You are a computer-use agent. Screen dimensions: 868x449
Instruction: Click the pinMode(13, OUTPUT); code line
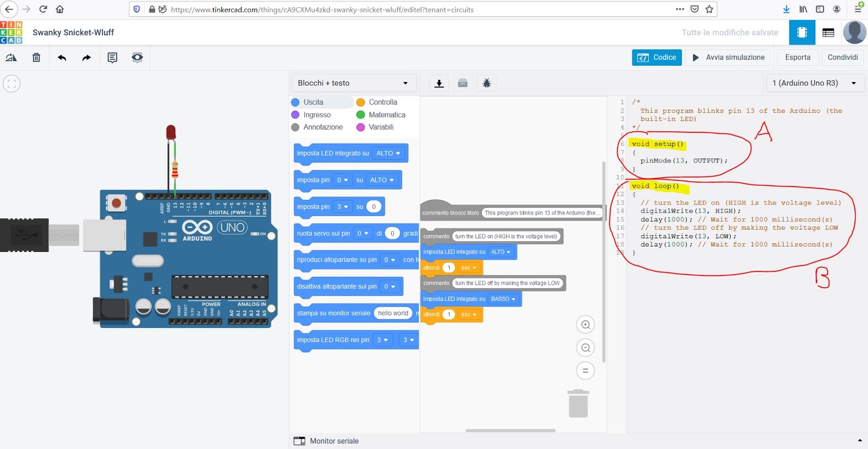click(684, 161)
